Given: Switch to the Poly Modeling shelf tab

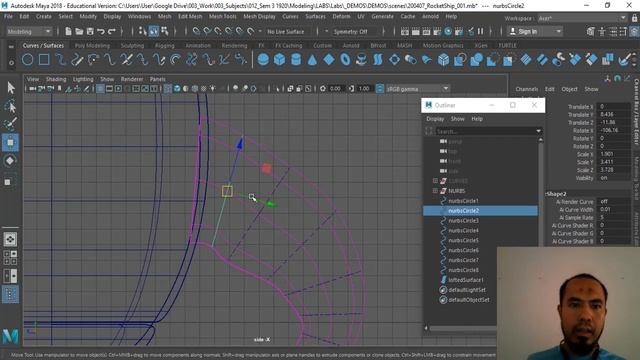Looking at the screenshot, I should 92,45.
